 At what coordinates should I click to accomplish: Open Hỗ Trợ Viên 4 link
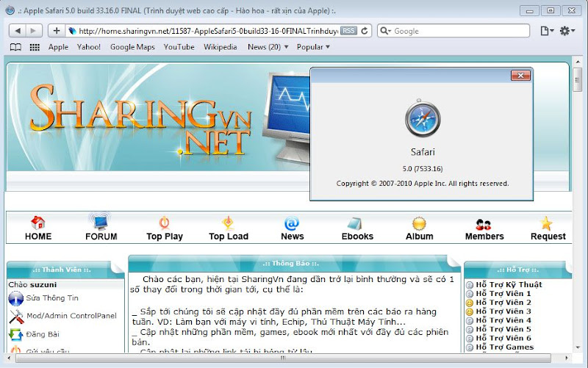point(503,320)
